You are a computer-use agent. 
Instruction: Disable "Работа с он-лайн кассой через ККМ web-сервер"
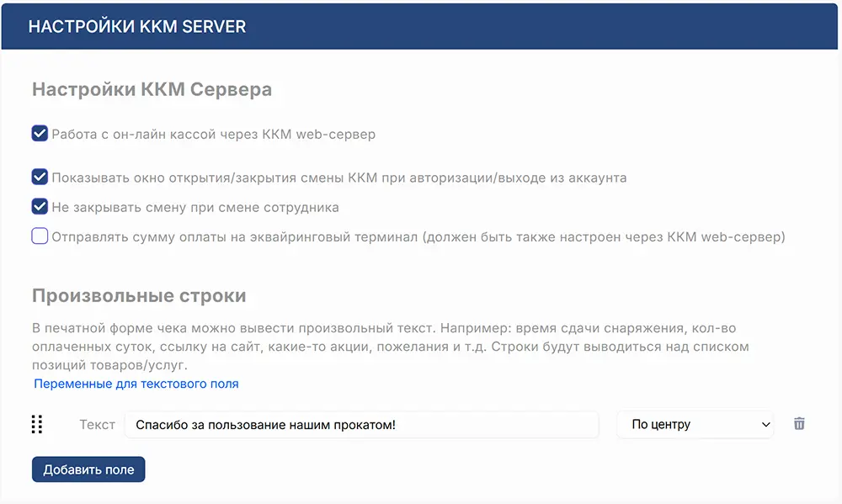(40, 133)
